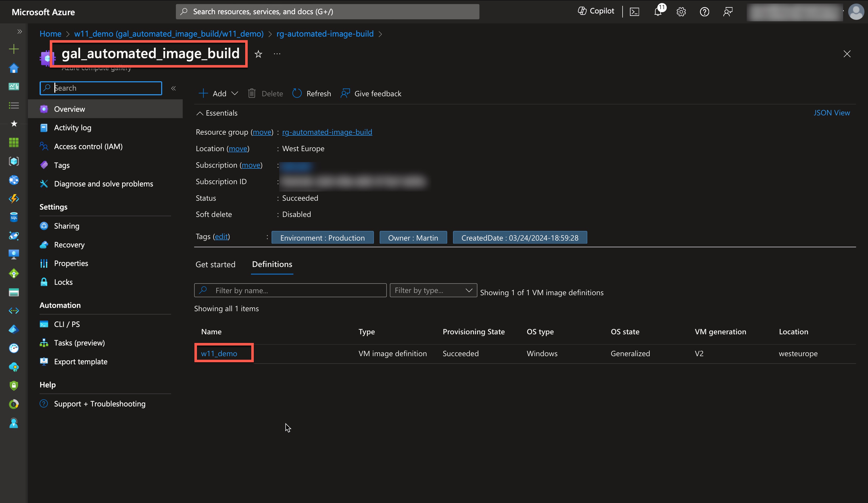Image resolution: width=868 pixels, height=503 pixels.
Task: Go to Home breadcrumb
Action: [50, 34]
